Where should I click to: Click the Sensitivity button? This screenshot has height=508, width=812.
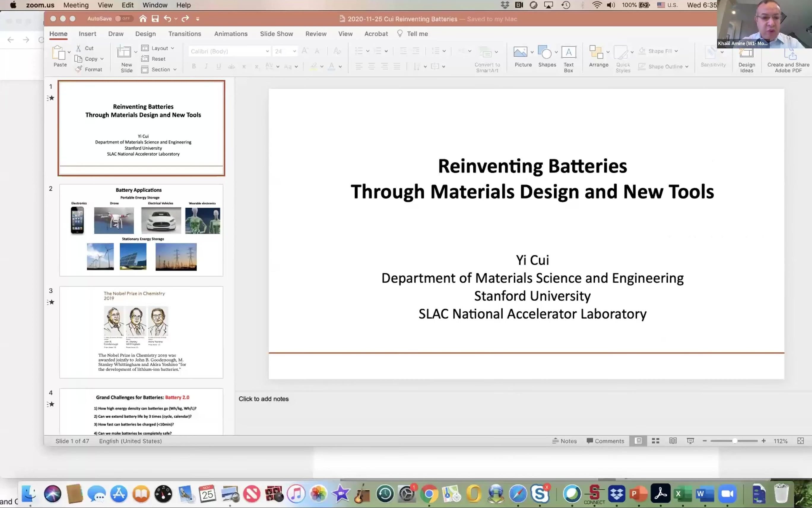(x=713, y=57)
